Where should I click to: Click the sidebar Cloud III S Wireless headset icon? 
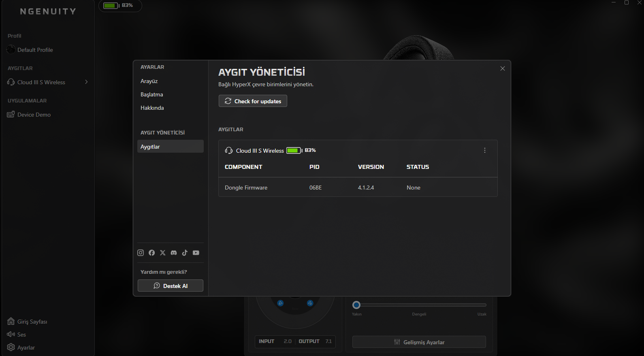(11, 82)
